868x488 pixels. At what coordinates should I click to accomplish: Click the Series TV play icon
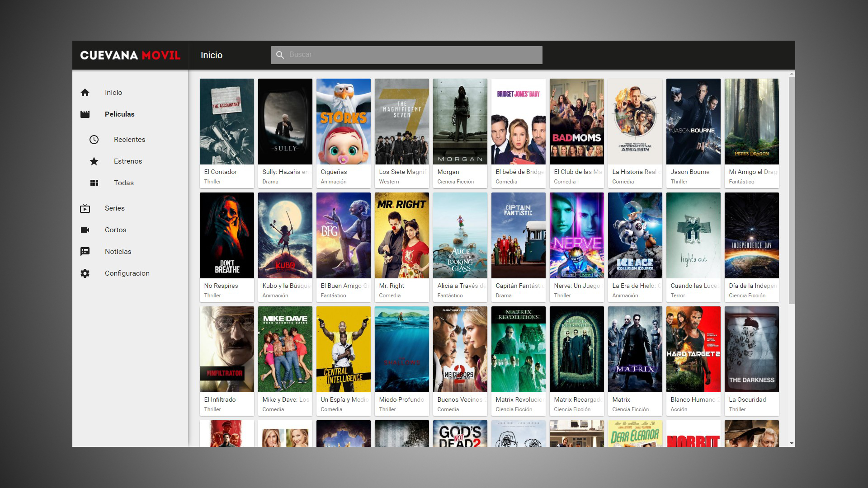[x=85, y=208]
